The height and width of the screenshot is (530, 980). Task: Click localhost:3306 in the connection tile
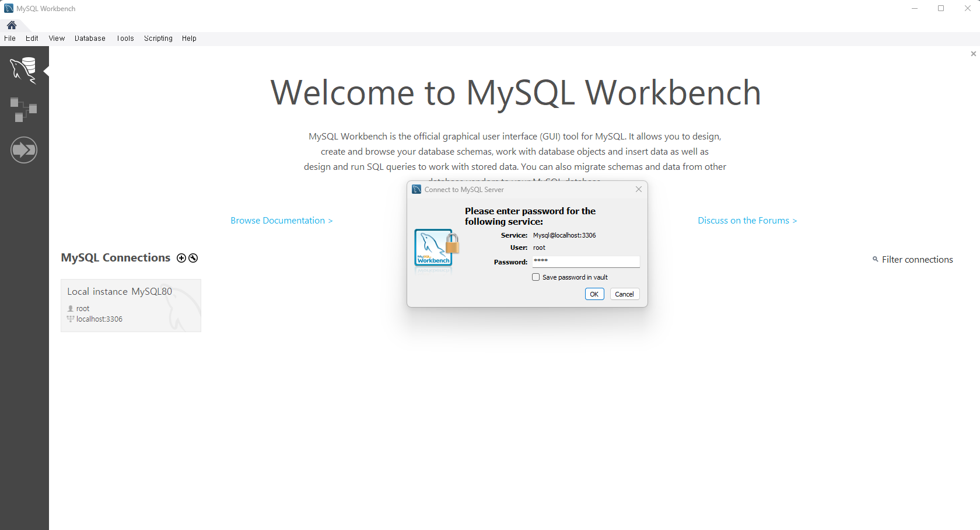99,319
